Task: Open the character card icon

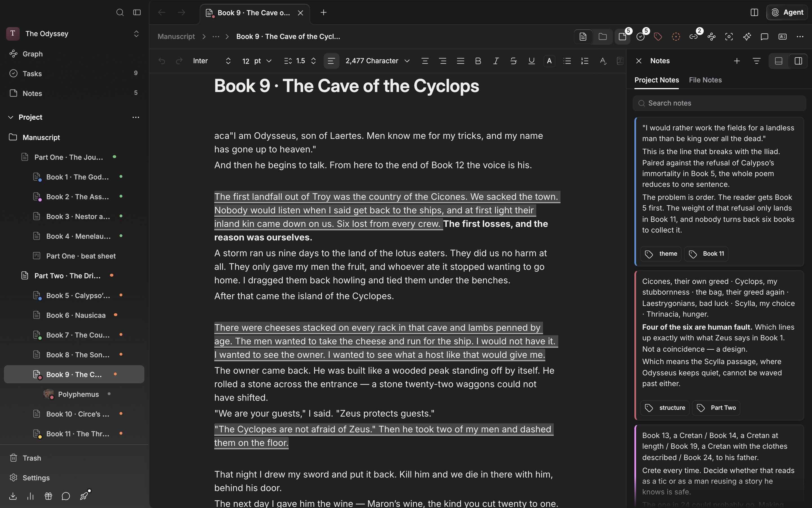Action: coord(782,36)
